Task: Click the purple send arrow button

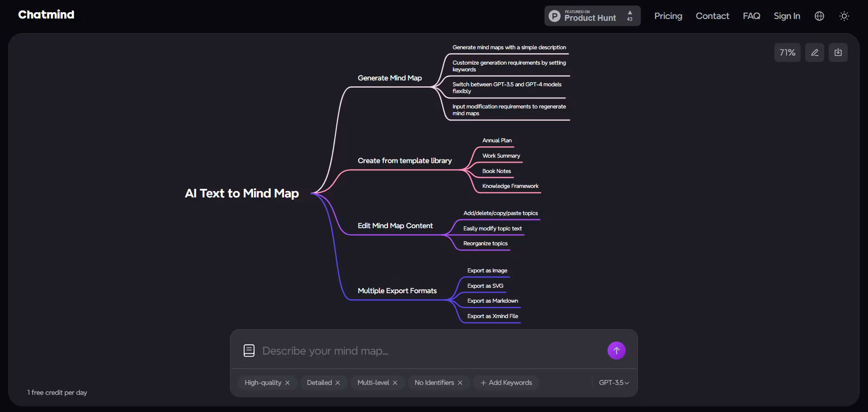Action: click(x=616, y=351)
